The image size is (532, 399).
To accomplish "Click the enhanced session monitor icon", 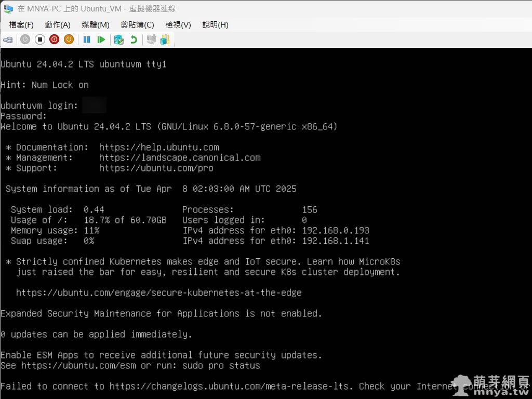I will [x=151, y=39].
